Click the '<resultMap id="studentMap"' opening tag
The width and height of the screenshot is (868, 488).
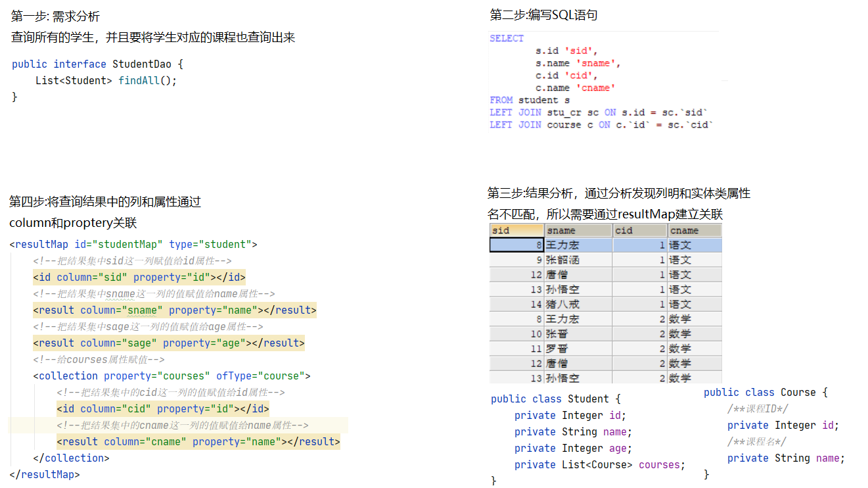pos(133,244)
